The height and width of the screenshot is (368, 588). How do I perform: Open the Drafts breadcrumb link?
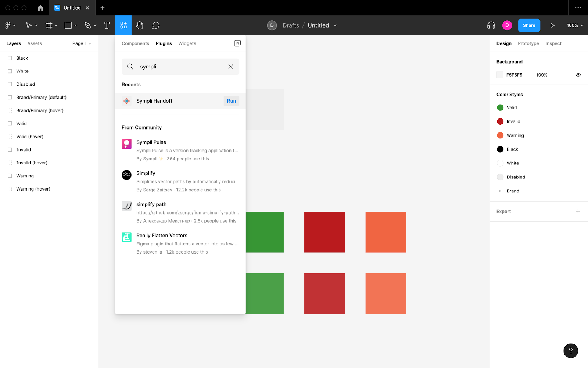coord(291,25)
